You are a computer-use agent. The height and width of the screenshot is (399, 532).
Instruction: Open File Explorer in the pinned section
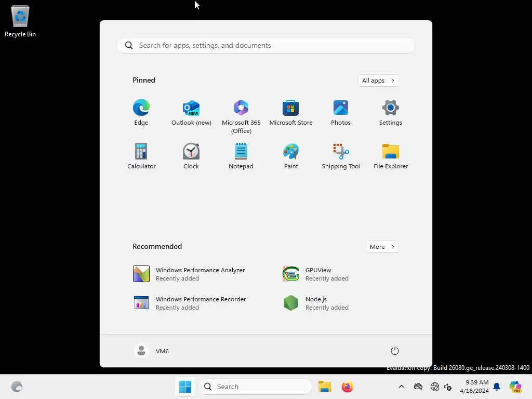391,156
